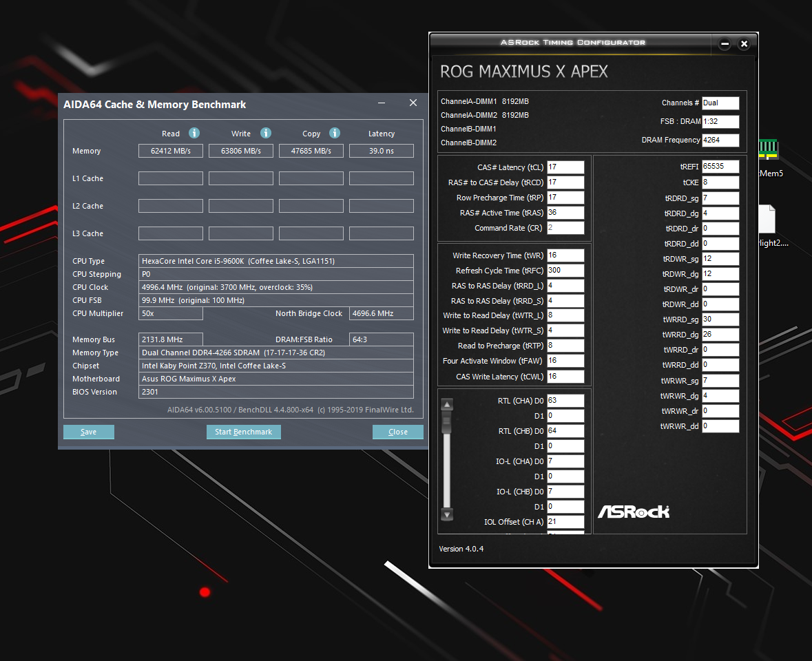Click the CPU Type field i5-9600K

pos(276,261)
